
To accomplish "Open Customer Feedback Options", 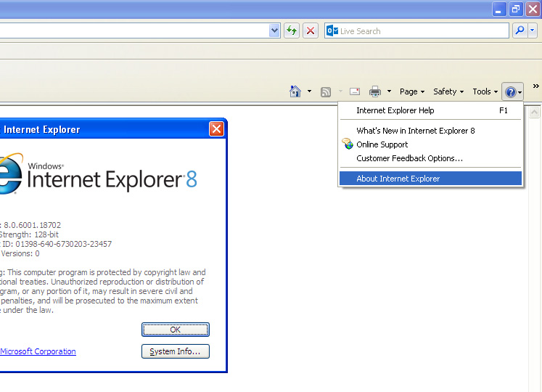I will pyautogui.click(x=430, y=158).
